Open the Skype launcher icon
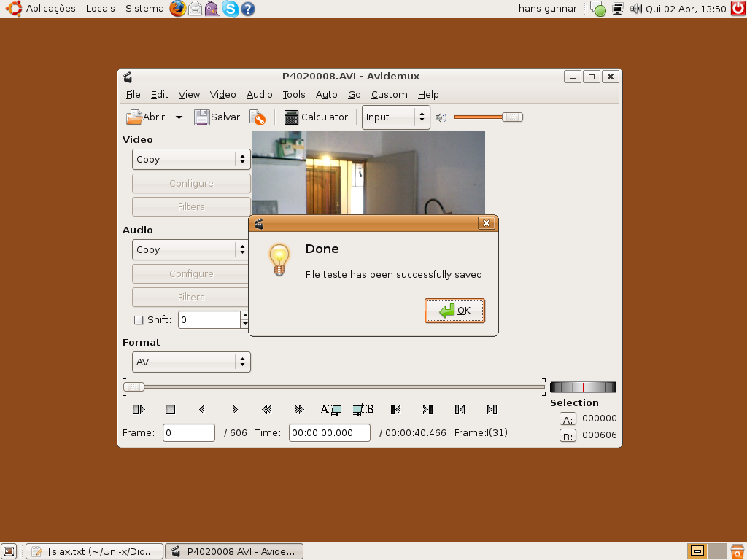 click(231, 9)
